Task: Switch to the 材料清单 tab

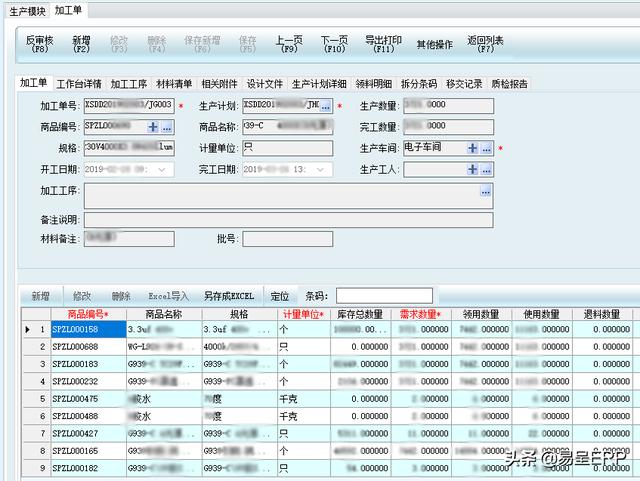Action: tap(175, 84)
